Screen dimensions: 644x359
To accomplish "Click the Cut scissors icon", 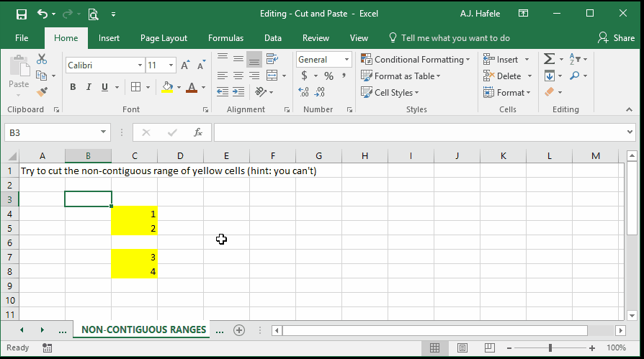I will click(42, 59).
